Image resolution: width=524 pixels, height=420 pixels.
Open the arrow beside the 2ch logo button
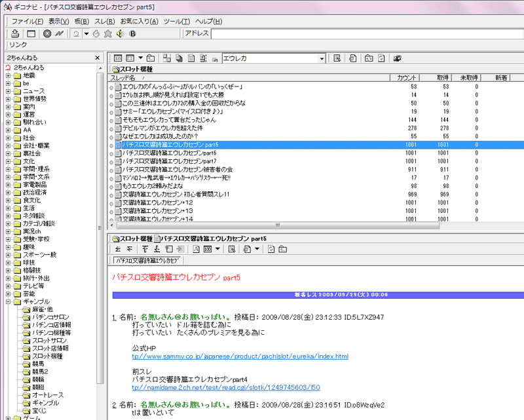pos(86,33)
